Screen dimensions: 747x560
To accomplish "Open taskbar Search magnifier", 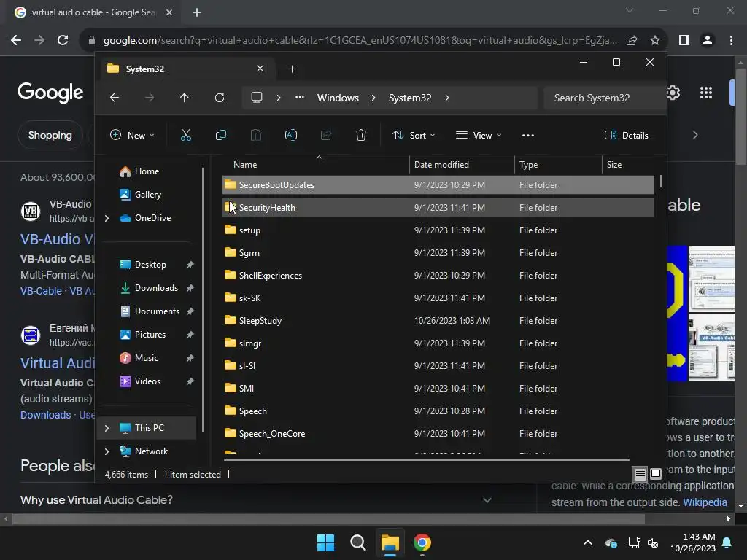I will (x=357, y=542).
